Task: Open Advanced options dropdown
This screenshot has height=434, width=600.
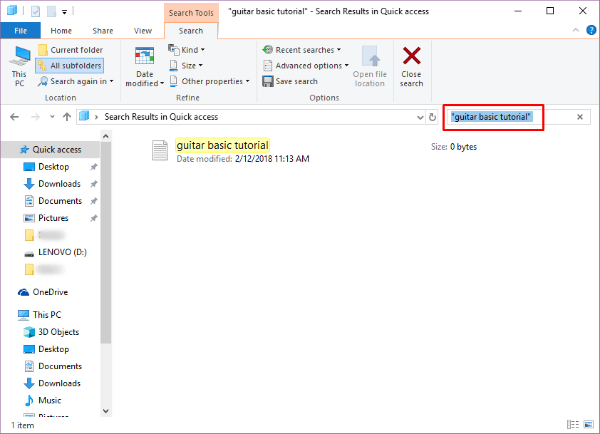Action: click(306, 66)
